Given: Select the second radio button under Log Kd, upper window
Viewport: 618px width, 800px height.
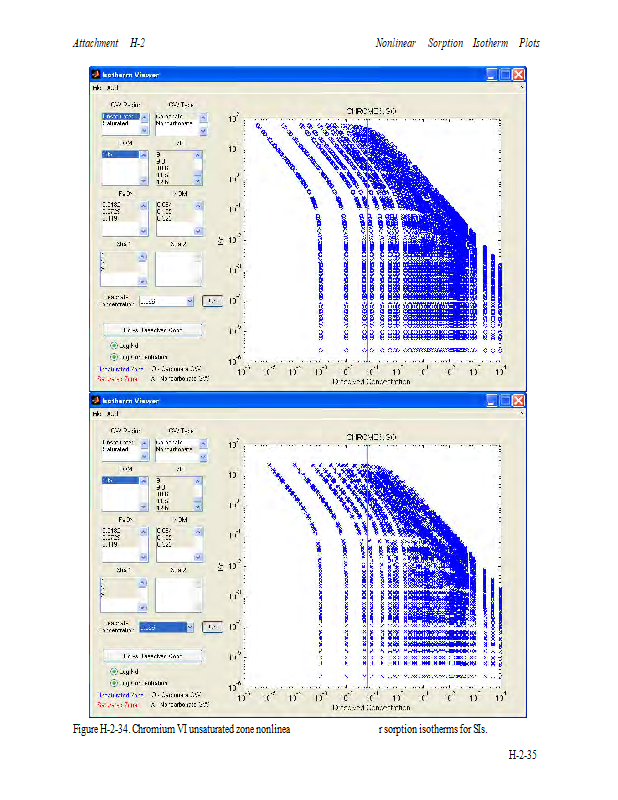Looking at the screenshot, I should (114, 356).
